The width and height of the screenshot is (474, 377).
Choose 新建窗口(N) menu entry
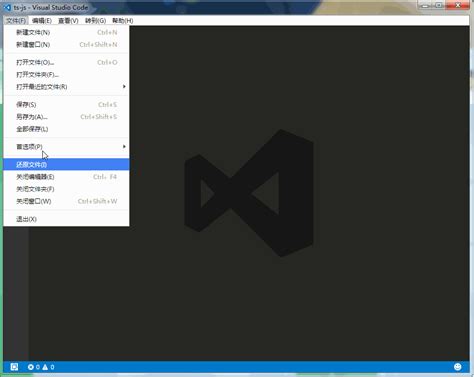coord(66,45)
